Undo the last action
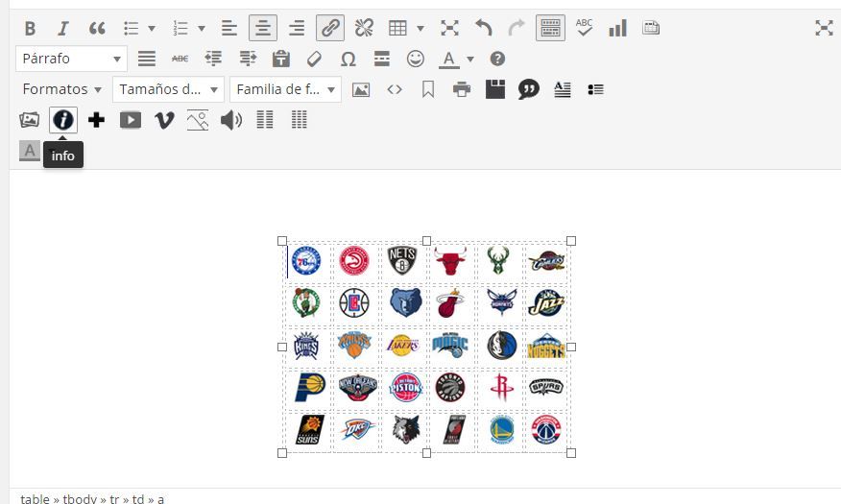This screenshot has height=504, width=841. (483, 28)
